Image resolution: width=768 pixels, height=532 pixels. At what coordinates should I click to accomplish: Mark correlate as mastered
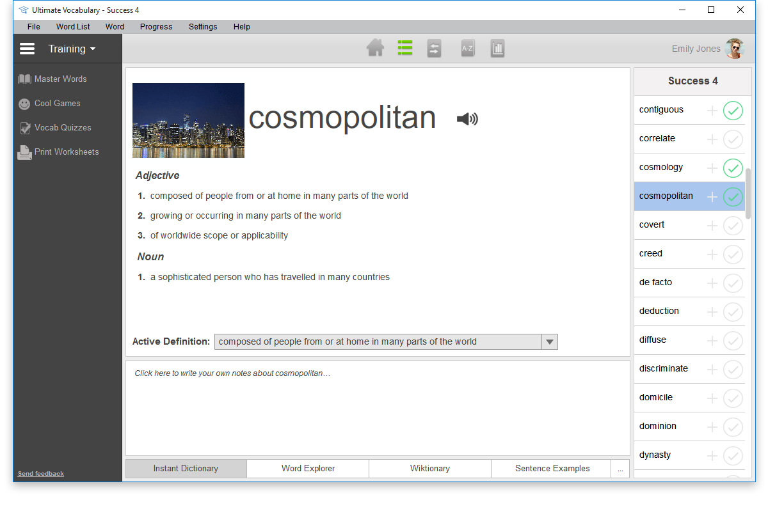point(733,139)
